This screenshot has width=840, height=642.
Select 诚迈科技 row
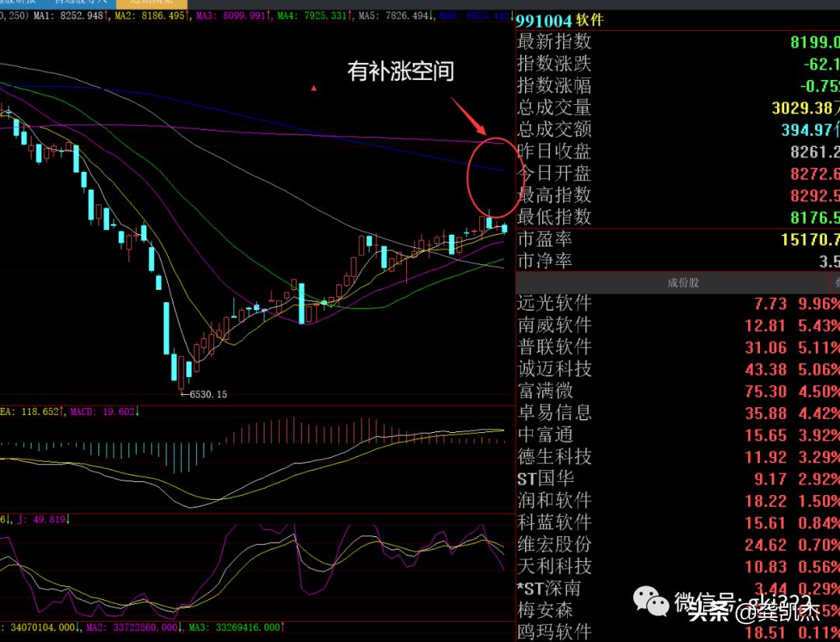point(678,369)
